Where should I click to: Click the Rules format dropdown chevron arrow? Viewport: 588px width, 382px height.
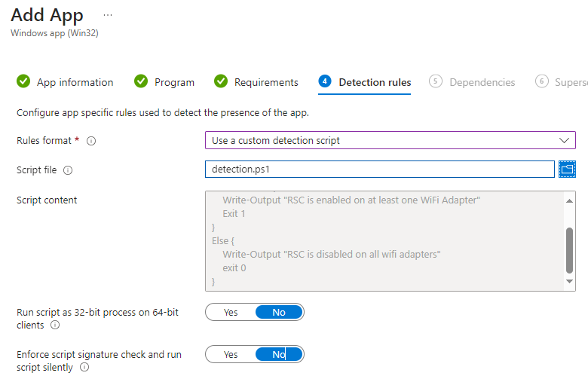point(564,140)
